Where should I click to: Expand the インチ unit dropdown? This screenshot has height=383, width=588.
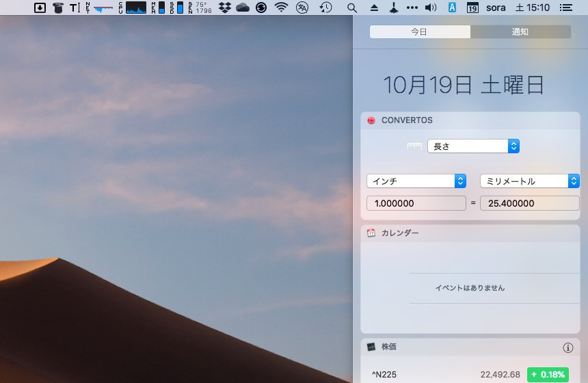tap(416, 181)
